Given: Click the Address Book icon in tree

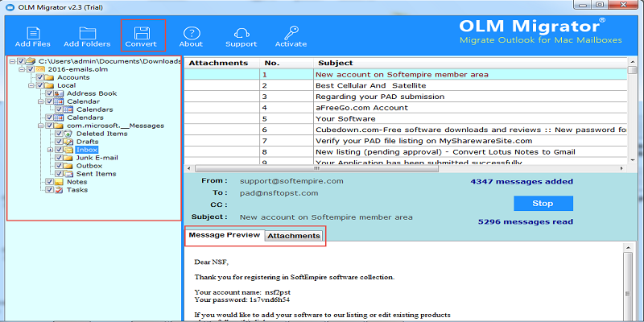Looking at the screenshot, I should pyautogui.click(x=59, y=93).
